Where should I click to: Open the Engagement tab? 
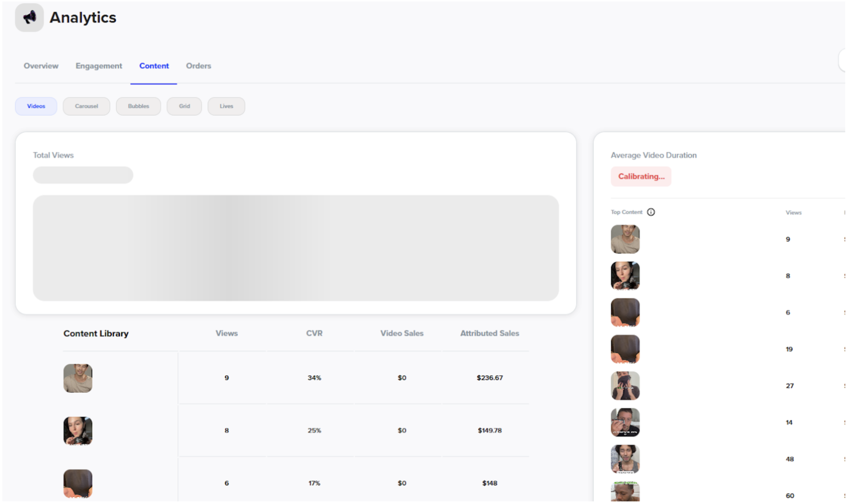coord(99,66)
